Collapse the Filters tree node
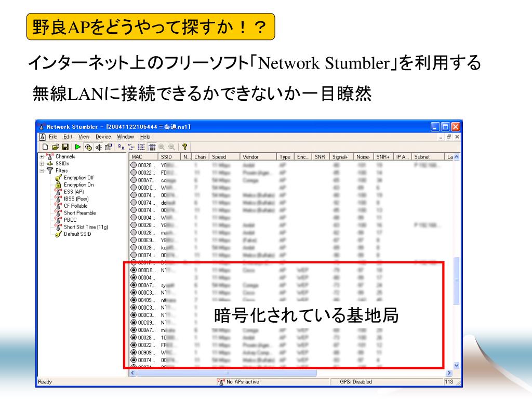This screenshot has height=399, width=532. click(x=42, y=170)
